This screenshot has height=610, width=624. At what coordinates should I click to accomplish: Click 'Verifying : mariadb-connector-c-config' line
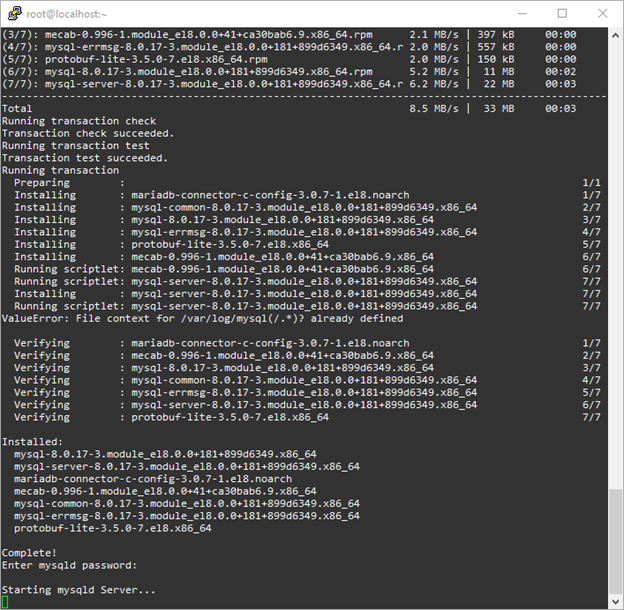coord(307,343)
